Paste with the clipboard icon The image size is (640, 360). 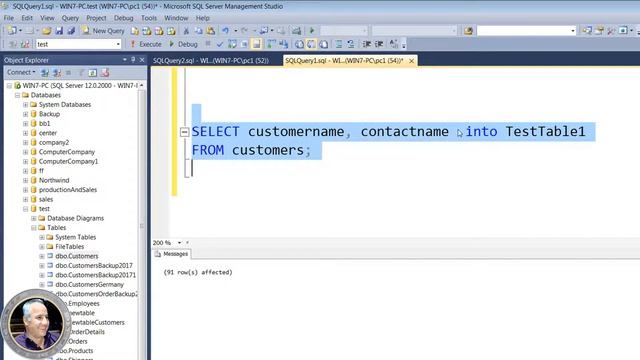pos(211,31)
